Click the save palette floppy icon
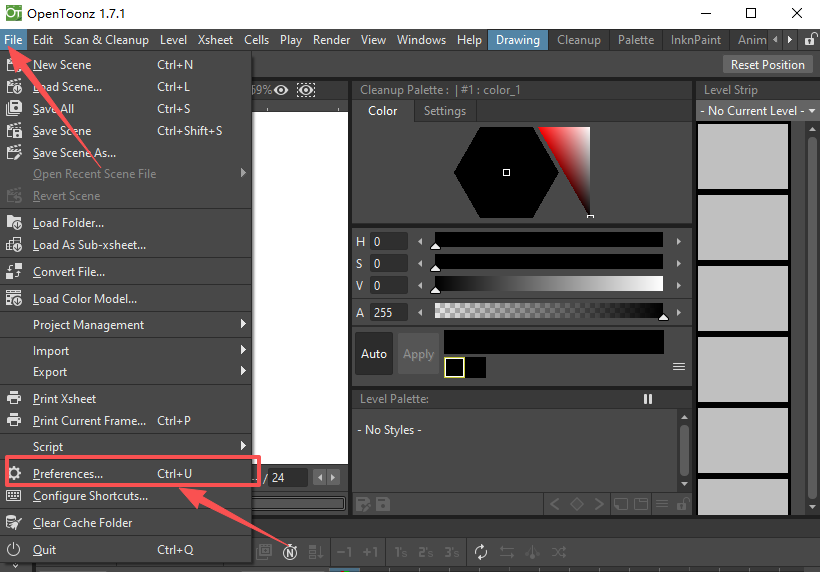This screenshot has width=820, height=572. pos(383,505)
